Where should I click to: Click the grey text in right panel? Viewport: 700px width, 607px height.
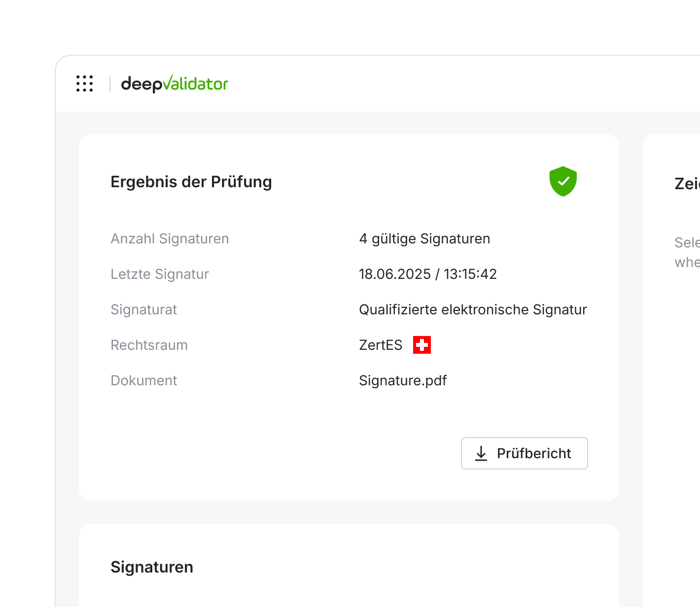[687, 252]
